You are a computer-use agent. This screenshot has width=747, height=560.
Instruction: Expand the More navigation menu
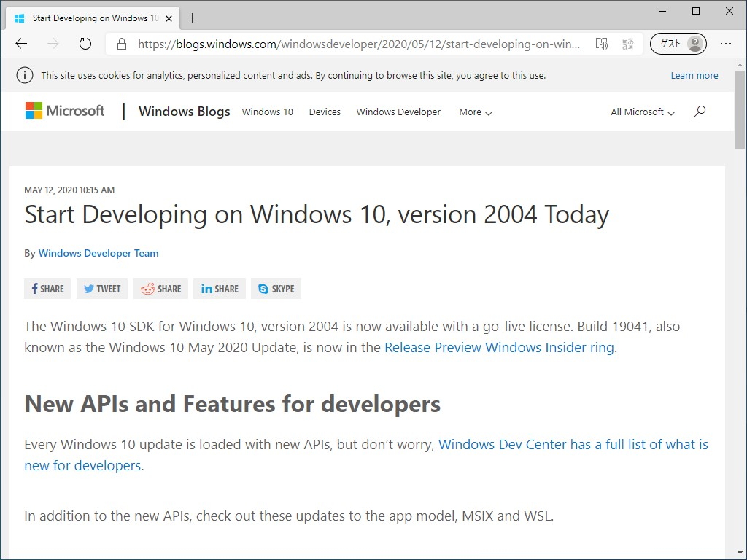point(474,112)
